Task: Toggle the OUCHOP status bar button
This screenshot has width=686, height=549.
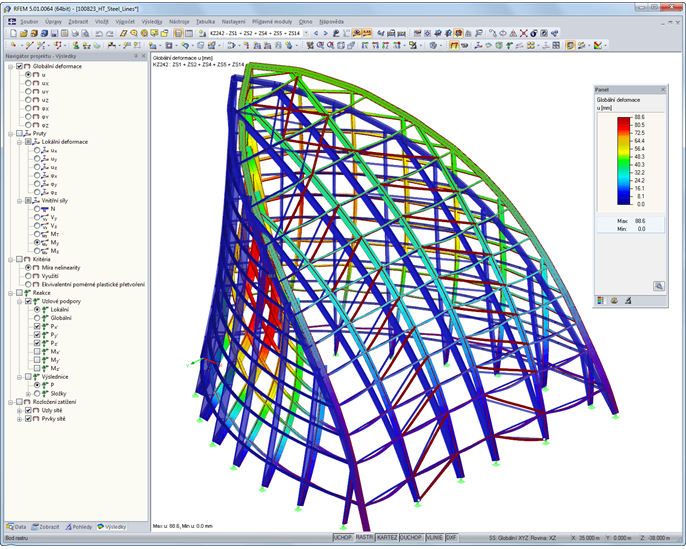Action: click(411, 537)
